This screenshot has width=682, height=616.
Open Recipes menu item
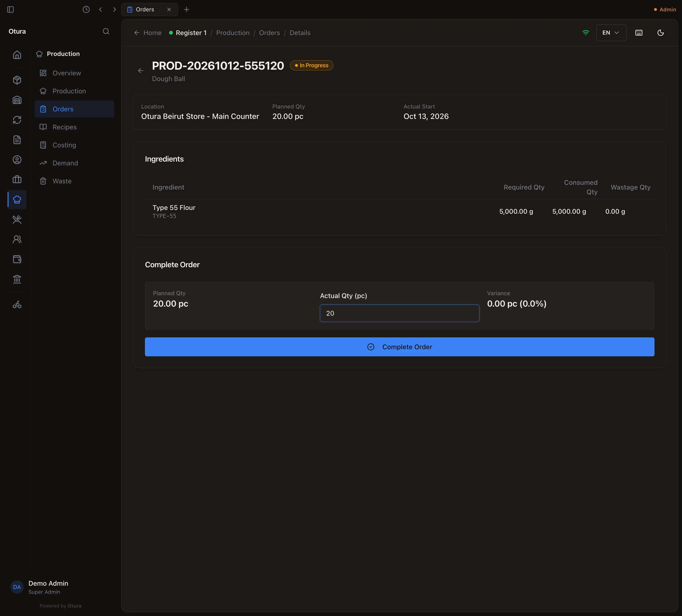coord(74,127)
